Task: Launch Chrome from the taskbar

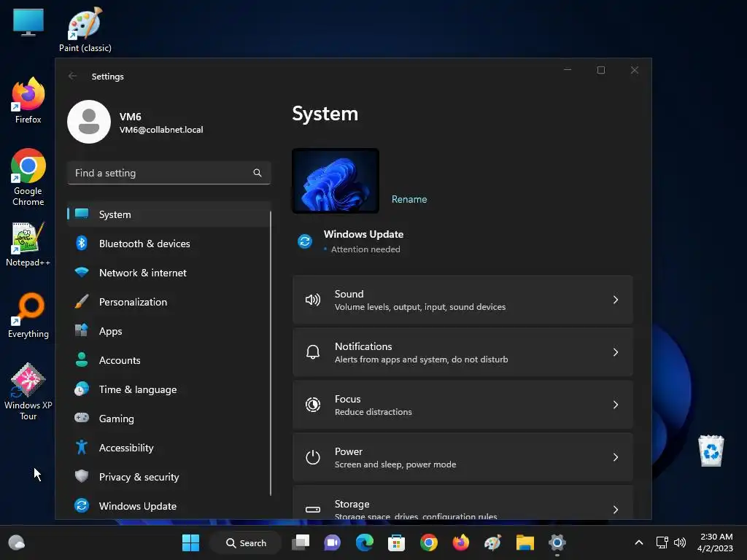Action: (x=429, y=542)
